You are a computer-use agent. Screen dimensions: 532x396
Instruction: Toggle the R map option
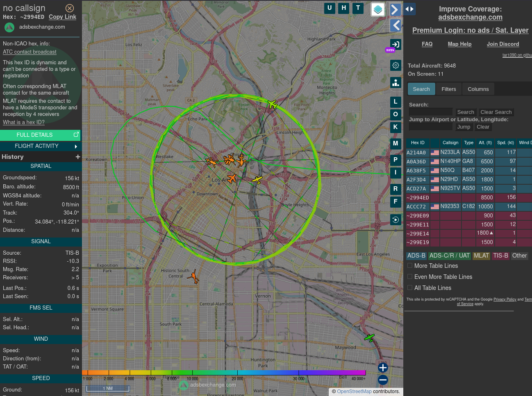point(396,189)
